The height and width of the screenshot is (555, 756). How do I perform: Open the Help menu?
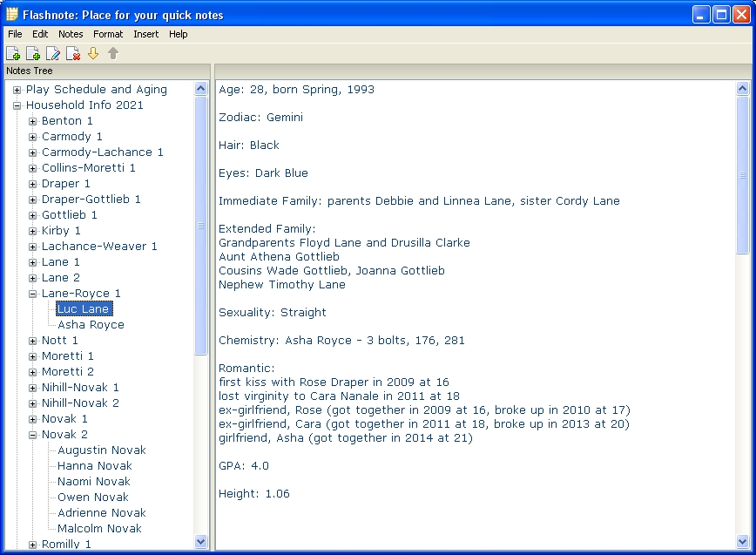click(178, 34)
